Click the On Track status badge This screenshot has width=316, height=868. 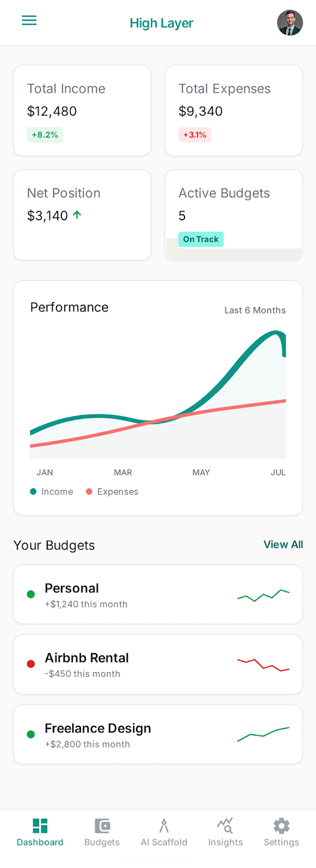pos(201,239)
